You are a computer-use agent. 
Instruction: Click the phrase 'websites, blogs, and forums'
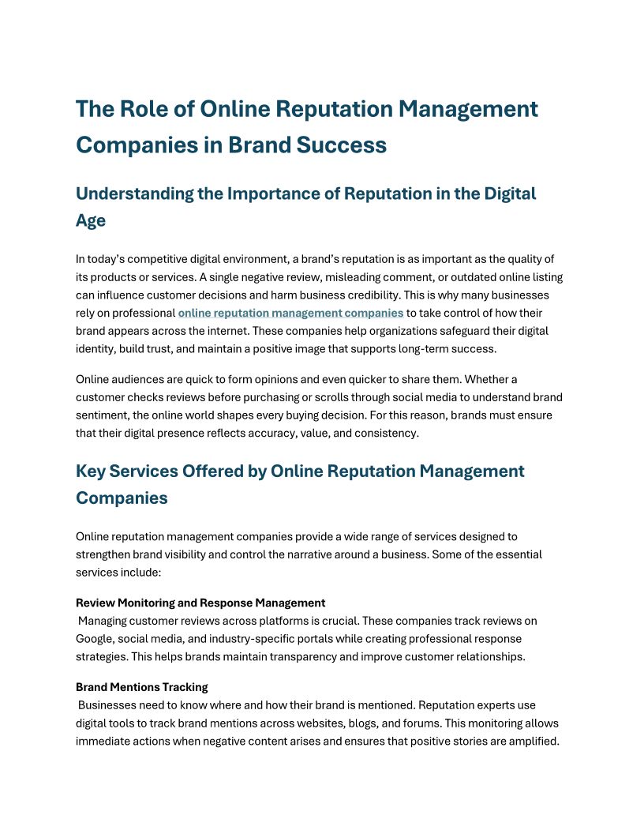(400, 723)
